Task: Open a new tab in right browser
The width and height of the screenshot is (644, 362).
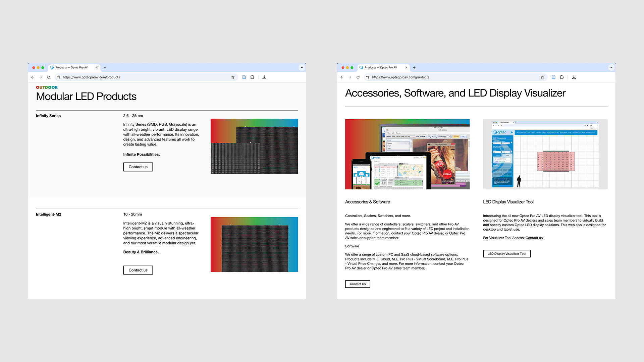Action: click(414, 67)
